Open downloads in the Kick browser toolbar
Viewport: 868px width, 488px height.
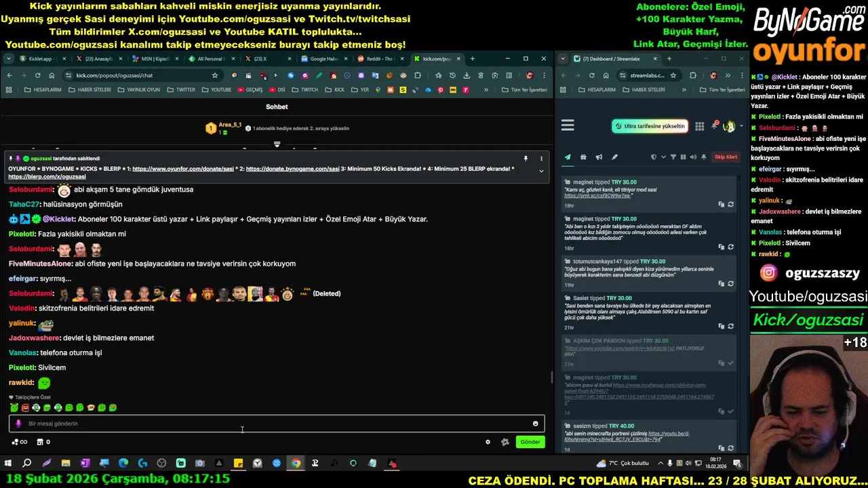(x=467, y=75)
